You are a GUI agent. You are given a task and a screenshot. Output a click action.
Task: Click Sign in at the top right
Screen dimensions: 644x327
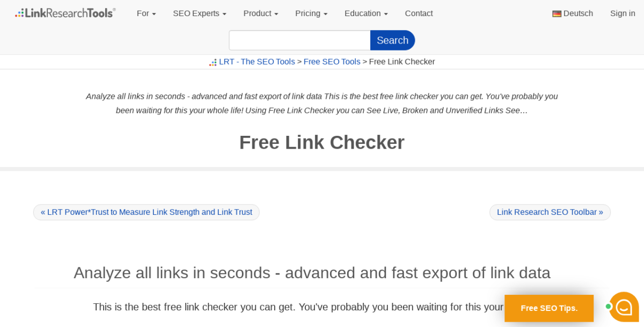pyautogui.click(x=622, y=13)
